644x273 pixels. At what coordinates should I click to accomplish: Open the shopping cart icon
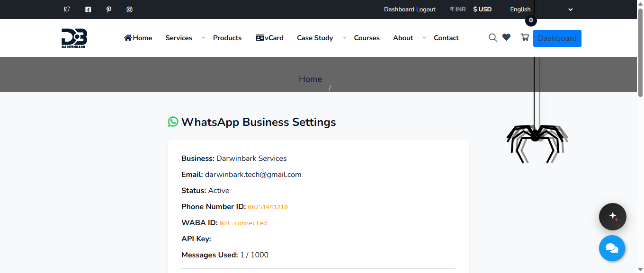(525, 37)
